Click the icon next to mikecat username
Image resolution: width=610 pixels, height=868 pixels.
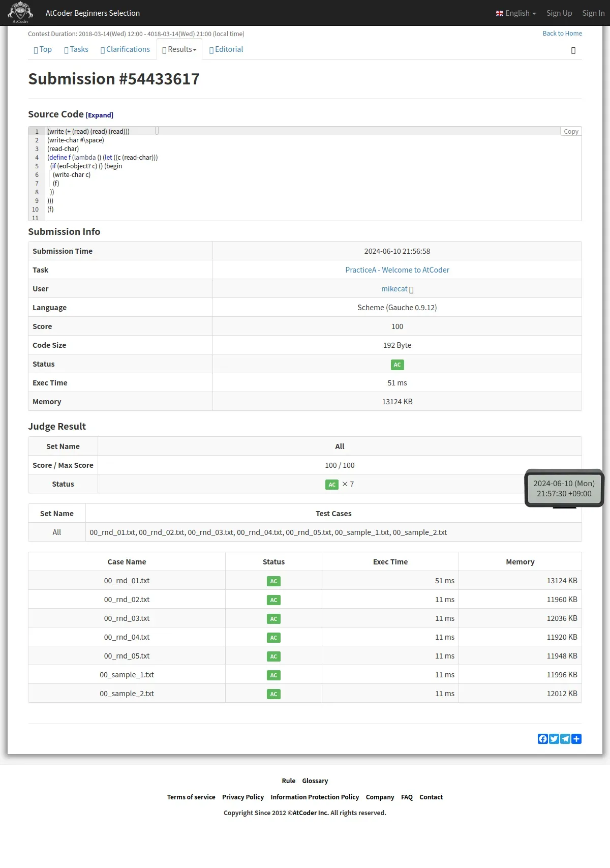(x=411, y=290)
